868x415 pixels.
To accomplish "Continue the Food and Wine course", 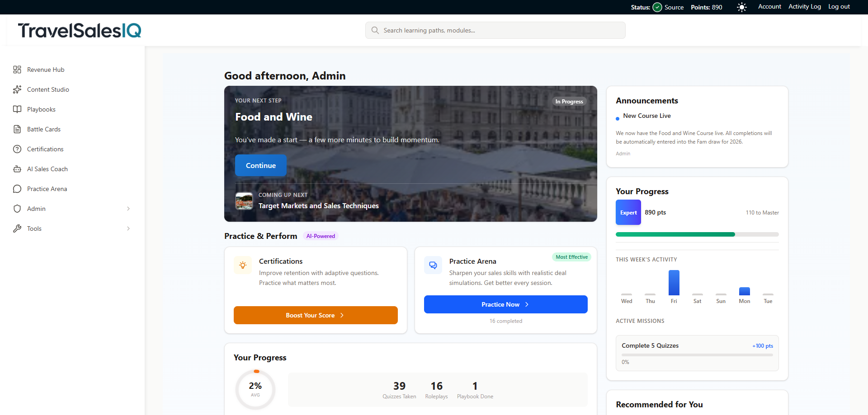I will pos(260,165).
